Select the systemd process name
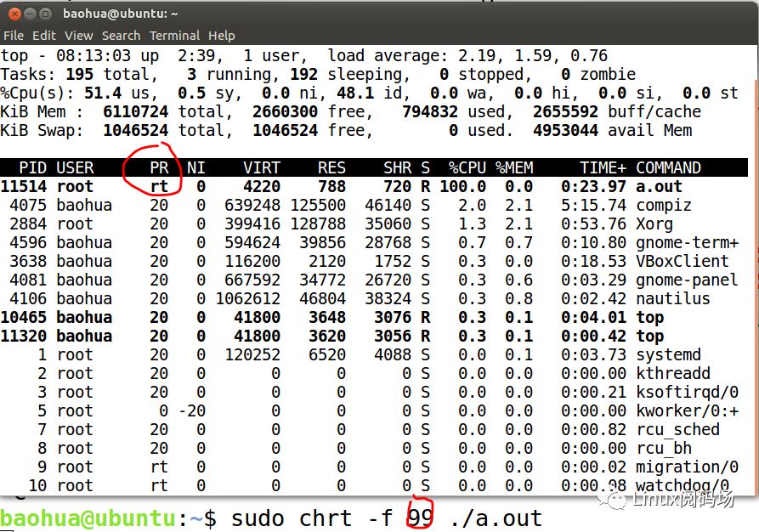The width and height of the screenshot is (759, 532). (x=669, y=355)
